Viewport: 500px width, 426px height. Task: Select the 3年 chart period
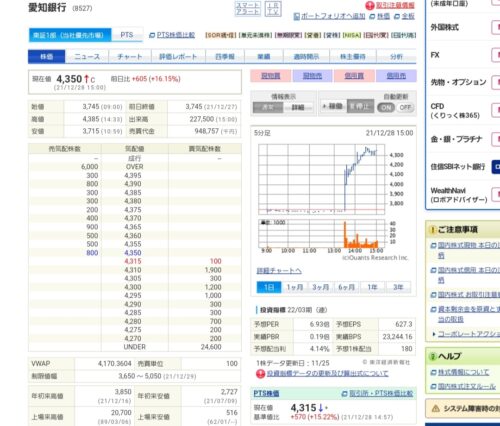[x=398, y=287]
